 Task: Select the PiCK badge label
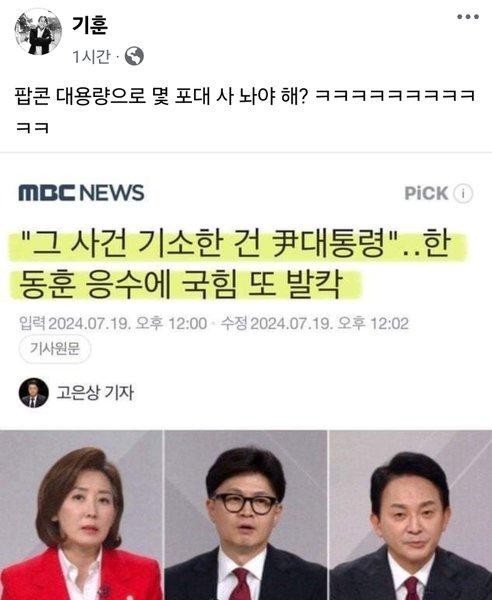click(426, 193)
